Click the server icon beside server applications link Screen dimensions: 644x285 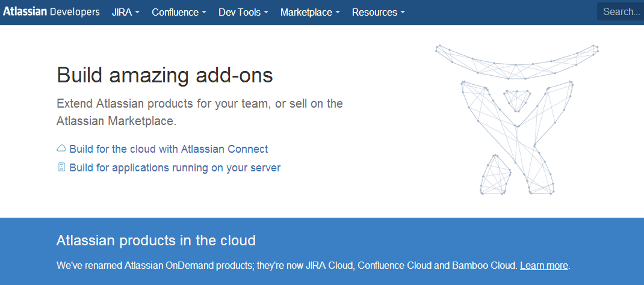[61, 167]
